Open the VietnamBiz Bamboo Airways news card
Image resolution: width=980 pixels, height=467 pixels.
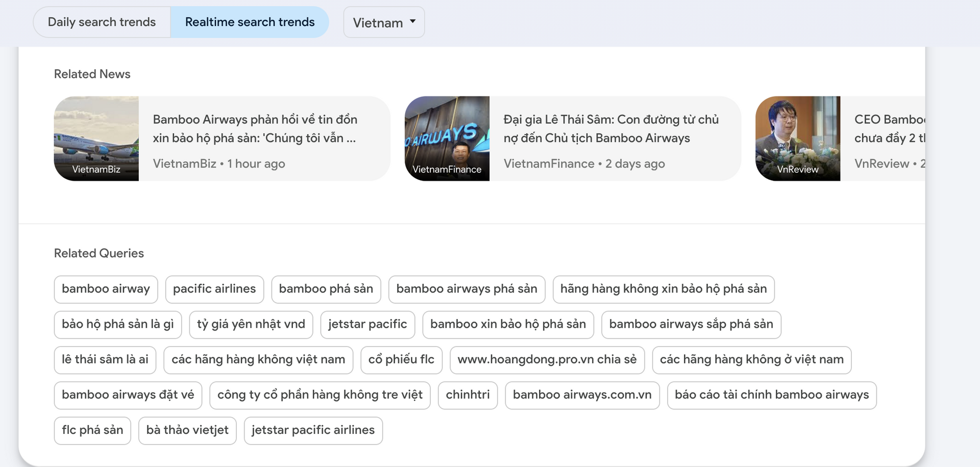pos(222,138)
